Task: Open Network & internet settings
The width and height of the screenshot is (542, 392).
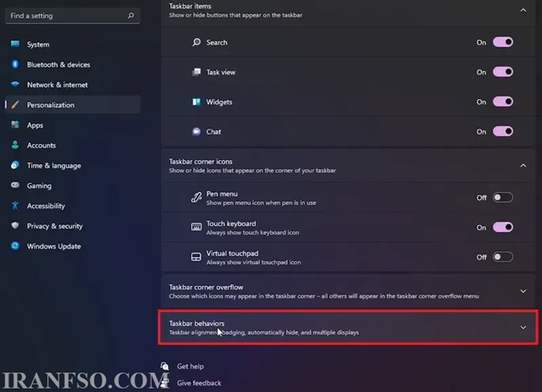Action: pos(73,85)
